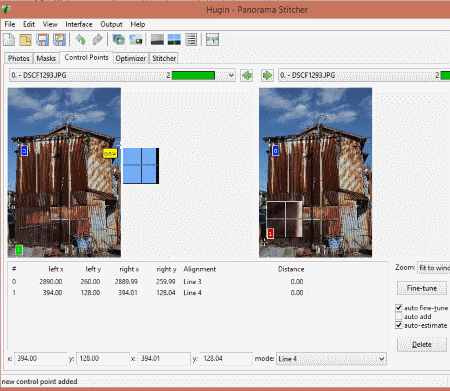This screenshot has width=450, height=391.
Task: Enable the auto add checkbox
Action: 399,316
